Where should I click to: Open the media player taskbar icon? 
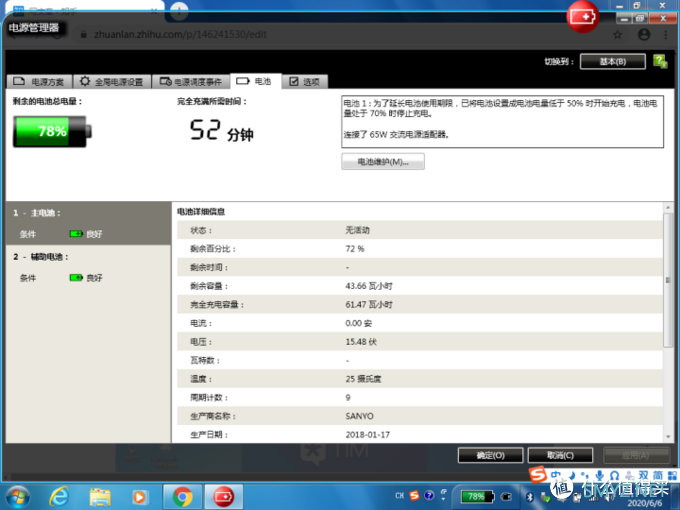(x=140, y=497)
